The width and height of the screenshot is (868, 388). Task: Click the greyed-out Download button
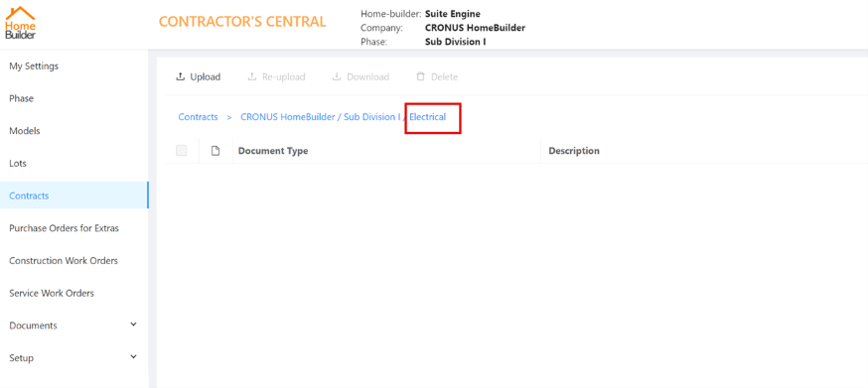point(361,77)
